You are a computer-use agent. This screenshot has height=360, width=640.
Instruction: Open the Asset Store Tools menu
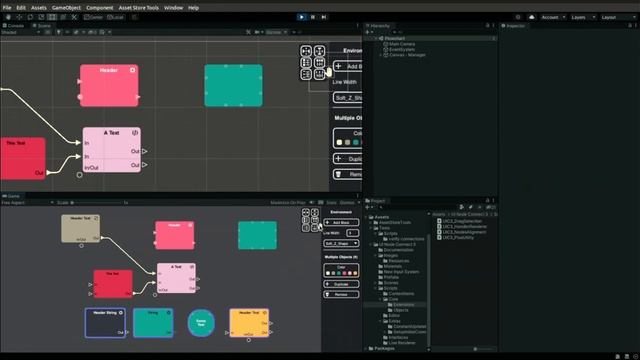tap(139, 7)
